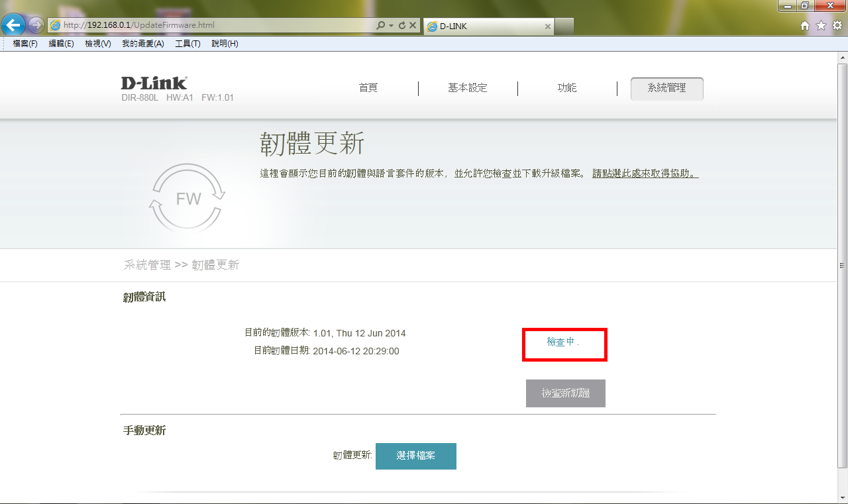The height and width of the screenshot is (504, 848).
Task: Click the stop loading X icon
Action: pyautogui.click(x=413, y=25)
